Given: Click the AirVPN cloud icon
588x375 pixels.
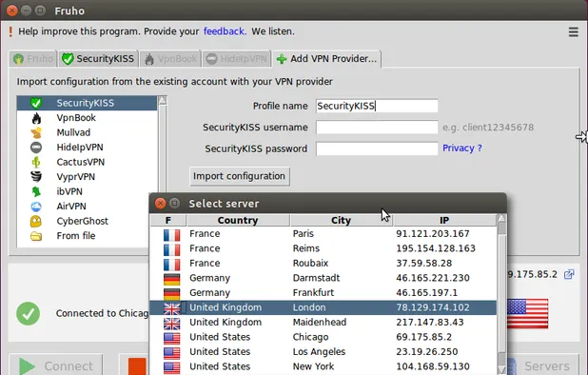Looking at the screenshot, I should click(36, 207).
